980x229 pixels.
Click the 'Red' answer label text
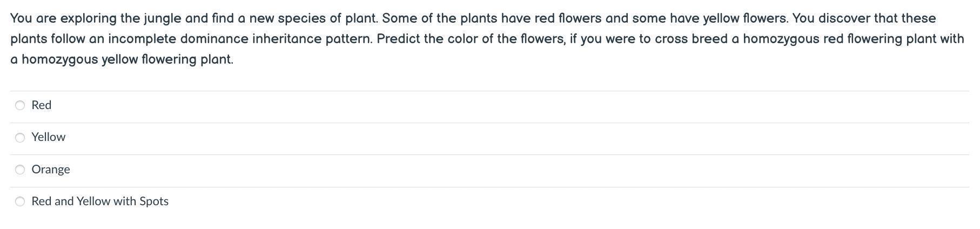42,105
